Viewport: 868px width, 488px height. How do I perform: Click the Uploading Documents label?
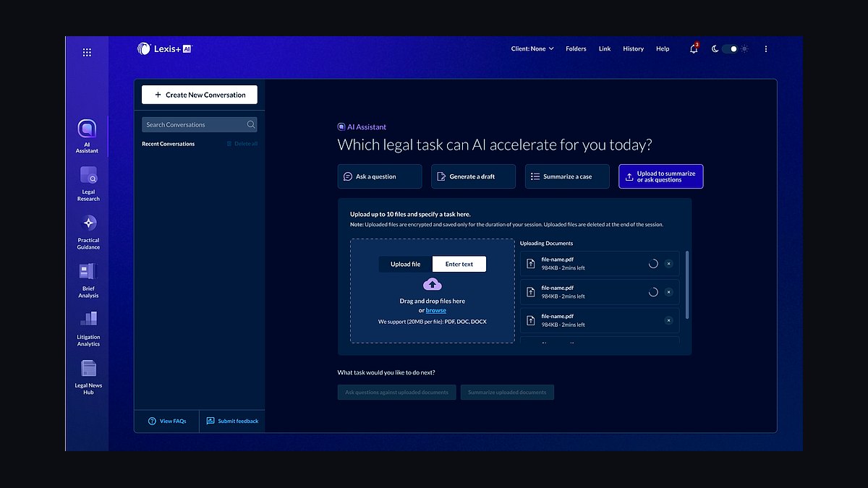pos(546,244)
